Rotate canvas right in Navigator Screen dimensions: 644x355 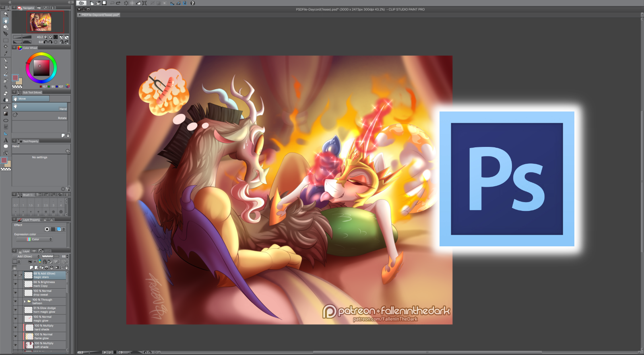(50, 42)
